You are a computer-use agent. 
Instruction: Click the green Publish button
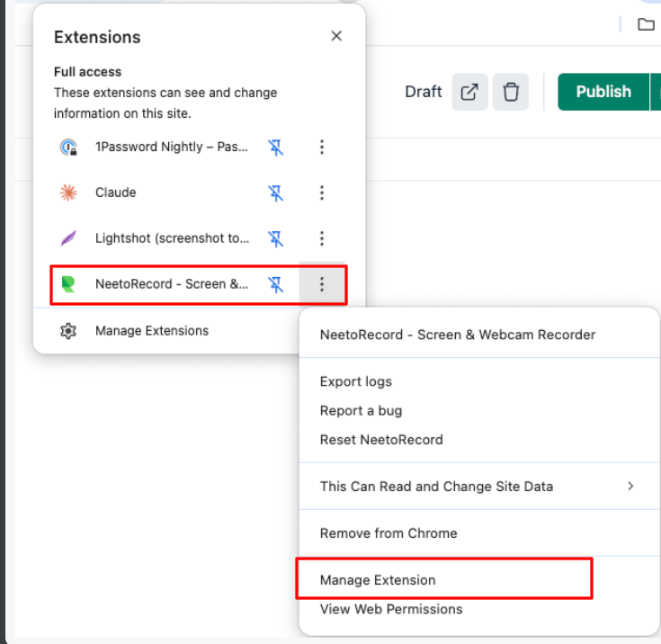(x=603, y=92)
